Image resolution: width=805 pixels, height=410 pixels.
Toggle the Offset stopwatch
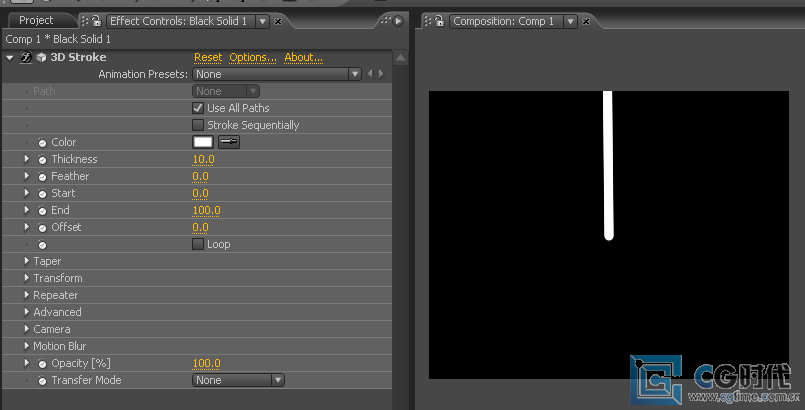point(42,227)
